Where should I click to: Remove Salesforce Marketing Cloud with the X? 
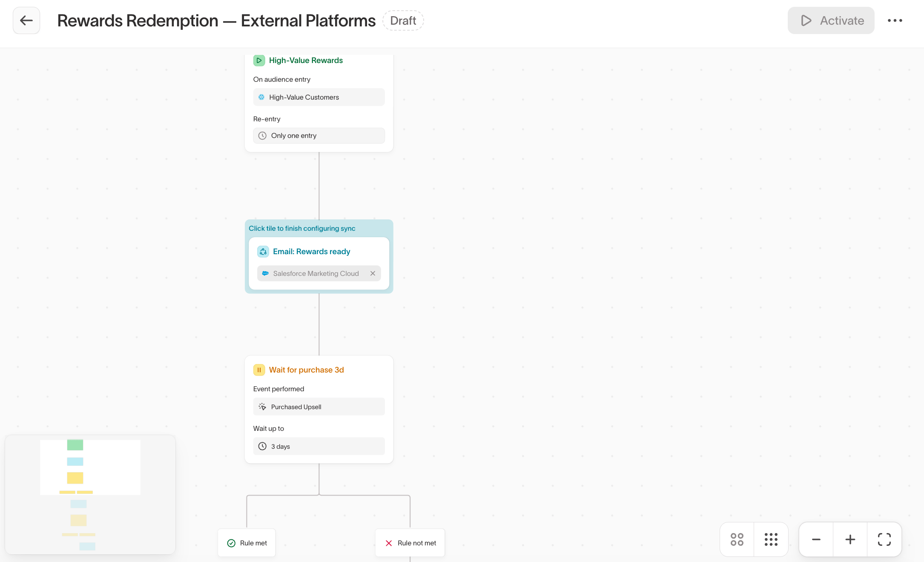(373, 273)
